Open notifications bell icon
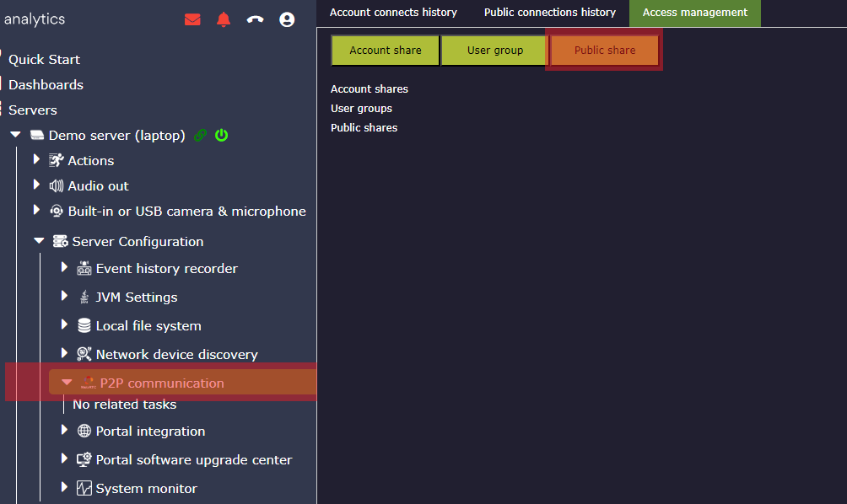The height and width of the screenshot is (504, 847). (x=223, y=19)
